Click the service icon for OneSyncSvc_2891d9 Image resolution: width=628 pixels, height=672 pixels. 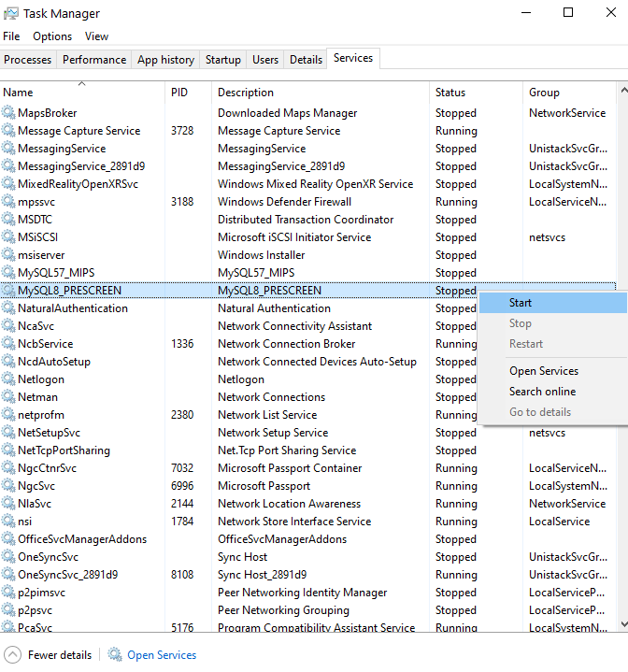tap(8, 574)
